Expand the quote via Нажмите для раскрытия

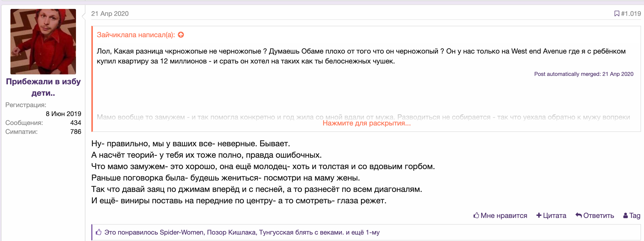366,123
